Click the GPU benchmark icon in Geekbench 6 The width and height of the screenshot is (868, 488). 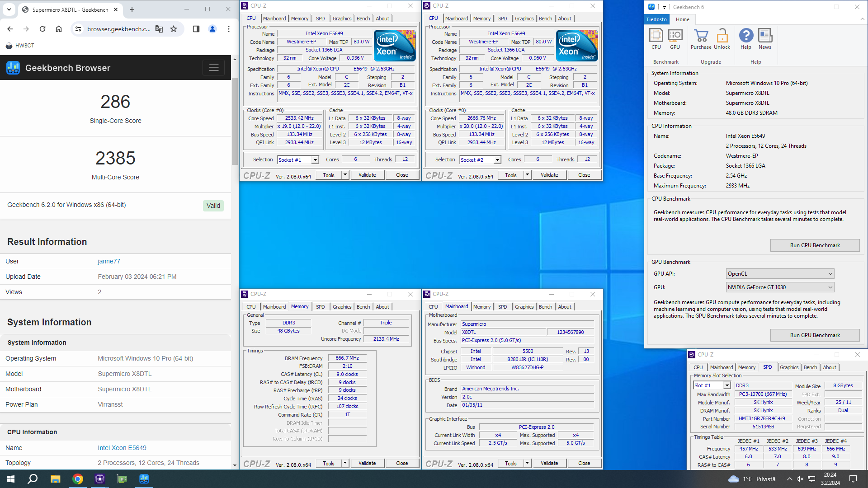675,39
